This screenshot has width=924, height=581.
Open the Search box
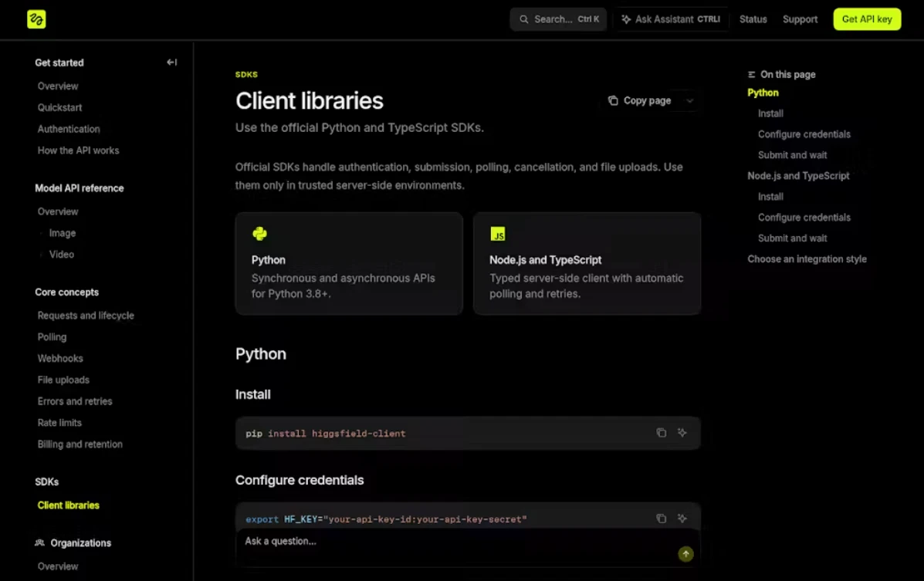[x=558, y=19]
